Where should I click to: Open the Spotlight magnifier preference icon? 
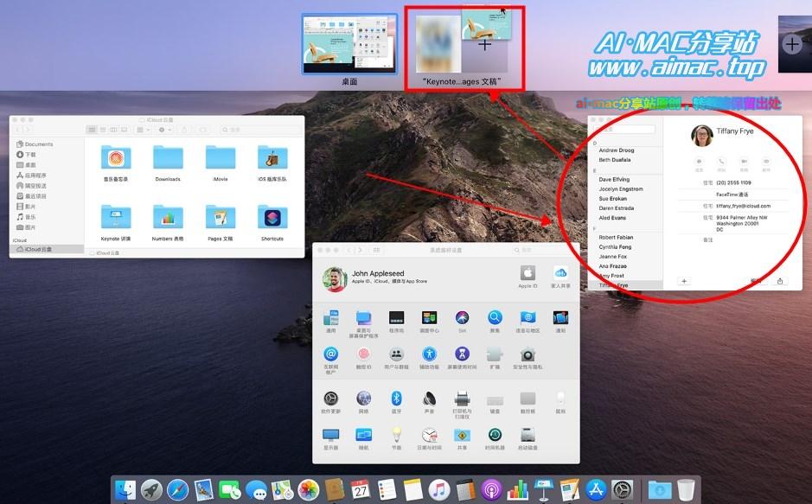click(x=495, y=317)
